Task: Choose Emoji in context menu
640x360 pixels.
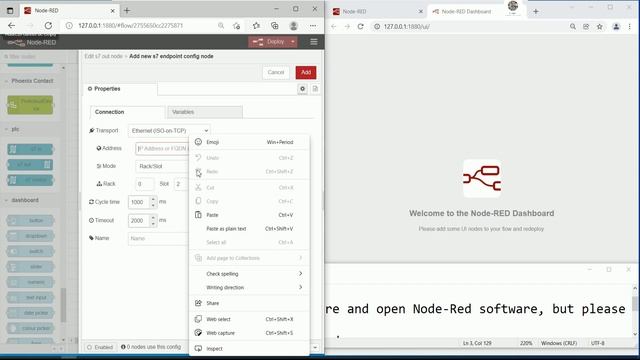Action: pyautogui.click(x=249, y=142)
